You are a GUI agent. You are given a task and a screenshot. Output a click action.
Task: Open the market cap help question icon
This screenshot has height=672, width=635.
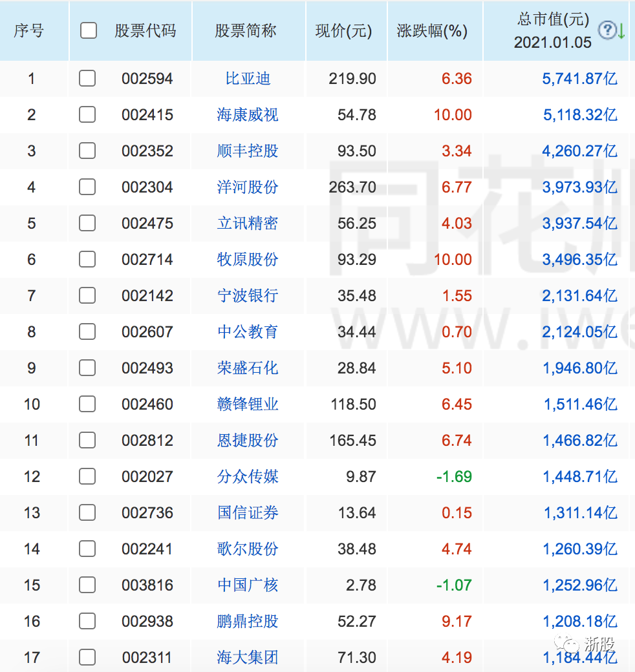click(x=607, y=30)
